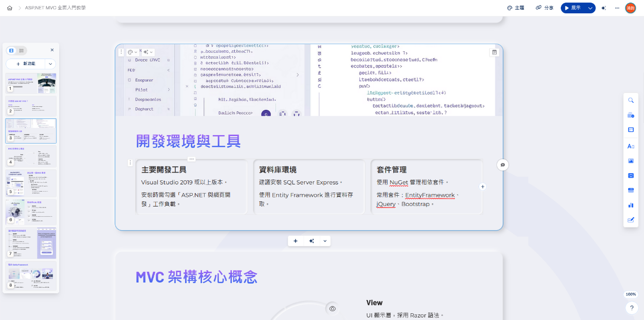Image resolution: width=644 pixels, height=320 pixels.
Task: Select slide 6 thumbnail
Action: pyautogui.click(x=31, y=212)
